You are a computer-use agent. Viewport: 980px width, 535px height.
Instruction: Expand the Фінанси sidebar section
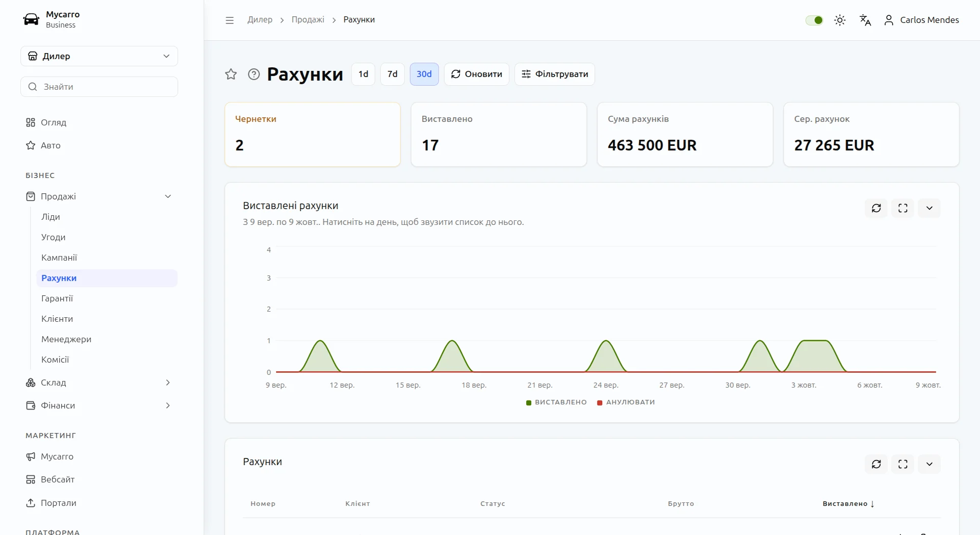(99, 405)
